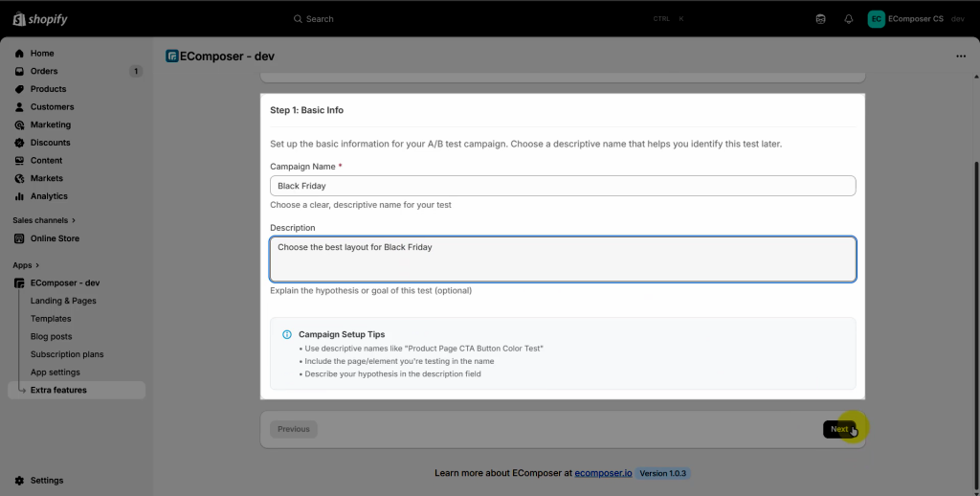Viewport: 980px width, 496px height.
Task: Select the Discounts icon in sidebar
Action: point(19,143)
